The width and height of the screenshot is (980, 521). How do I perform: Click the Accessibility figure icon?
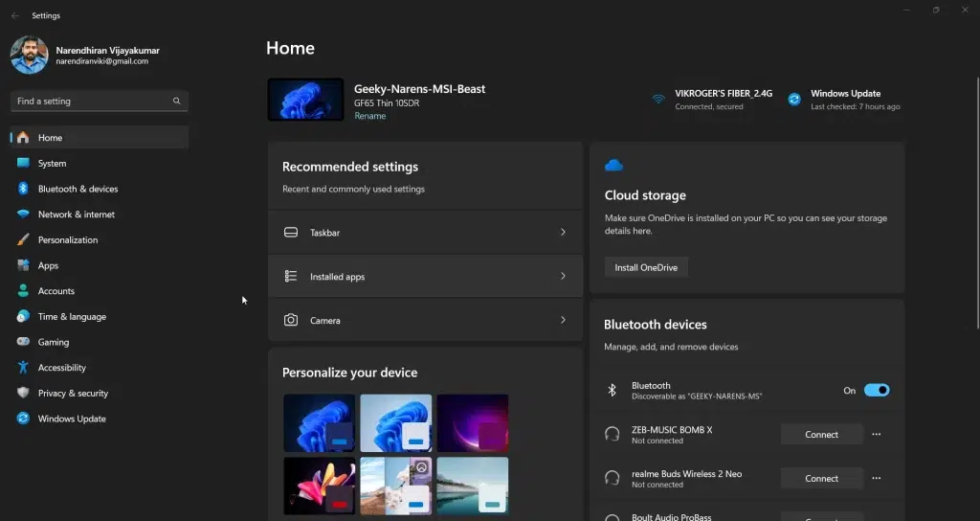[x=23, y=368]
